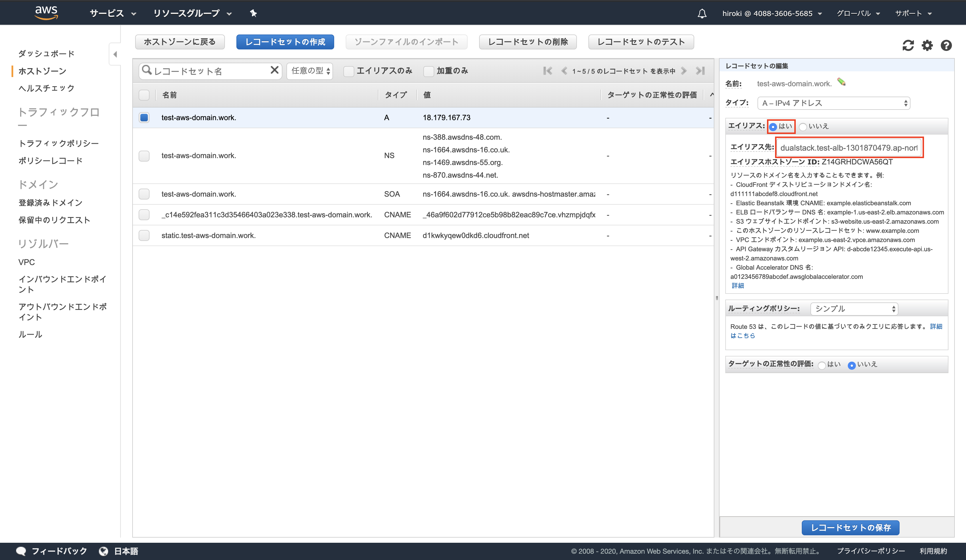Open the settings gear icon
Image resolution: width=966 pixels, height=560 pixels.
pyautogui.click(x=927, y=46)
